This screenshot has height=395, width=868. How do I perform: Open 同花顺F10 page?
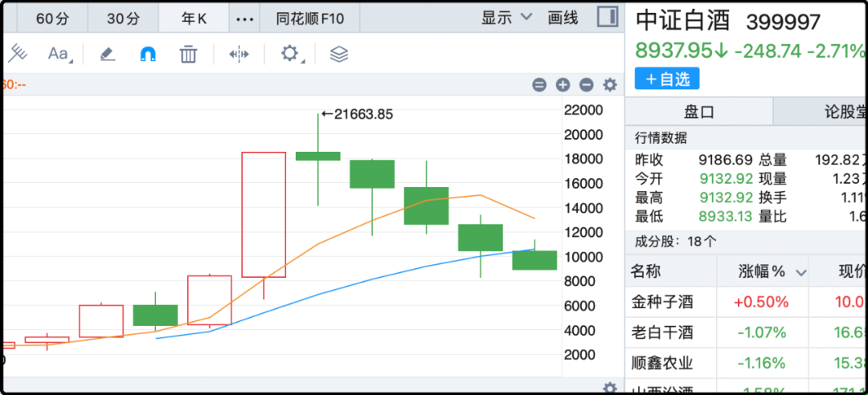click(x=309, y=18)
